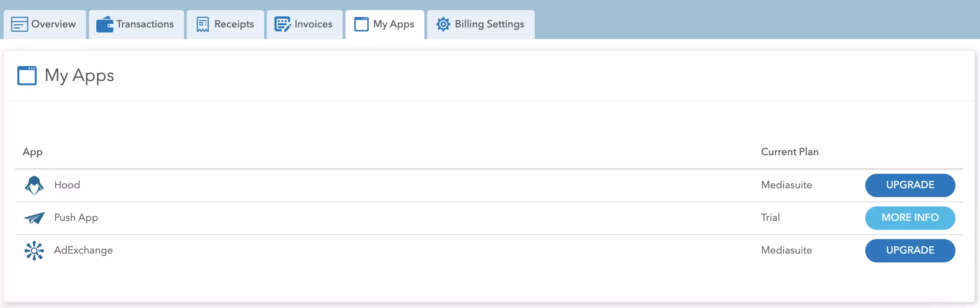Upgrade the AdExchange plan

910,251
